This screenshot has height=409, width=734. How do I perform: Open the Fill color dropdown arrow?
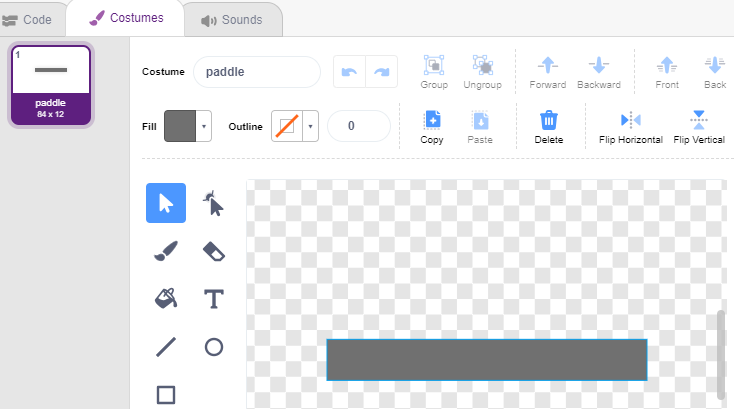204,126
